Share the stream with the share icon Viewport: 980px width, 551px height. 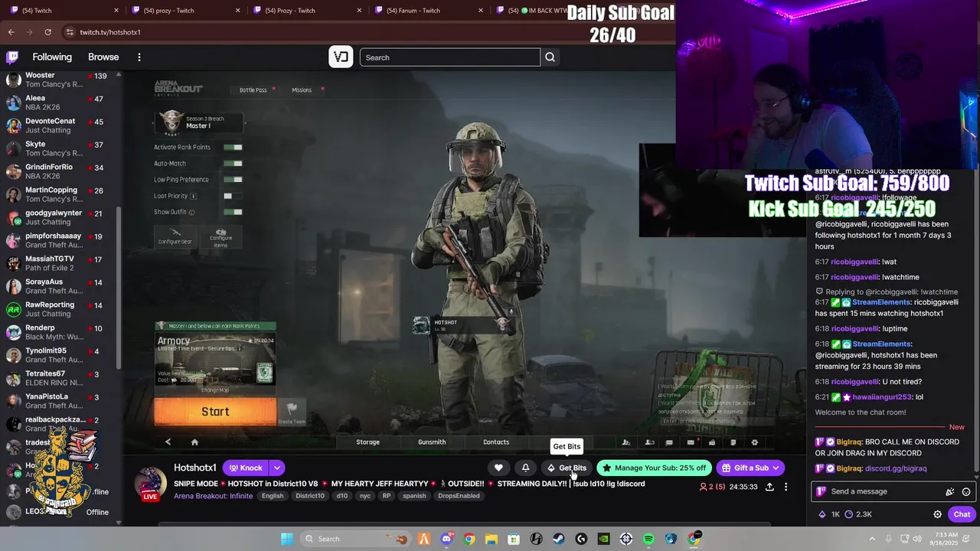[x=769, y=487]
